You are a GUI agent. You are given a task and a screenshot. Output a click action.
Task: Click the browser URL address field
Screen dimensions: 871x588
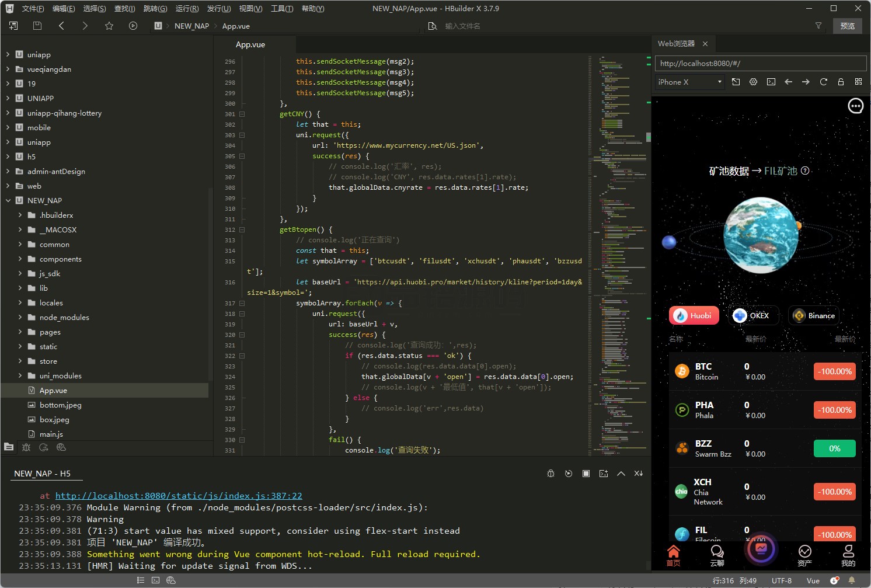click(760, 64)
